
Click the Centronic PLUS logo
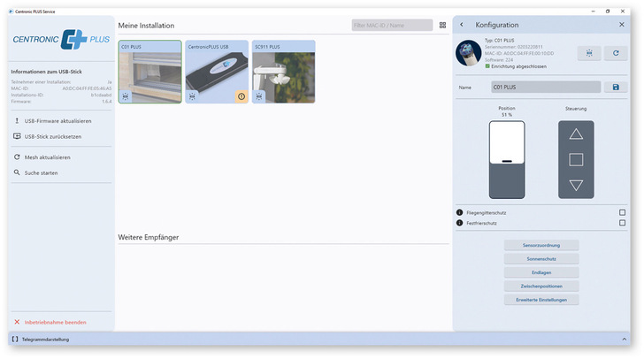(x=61, y=40)
